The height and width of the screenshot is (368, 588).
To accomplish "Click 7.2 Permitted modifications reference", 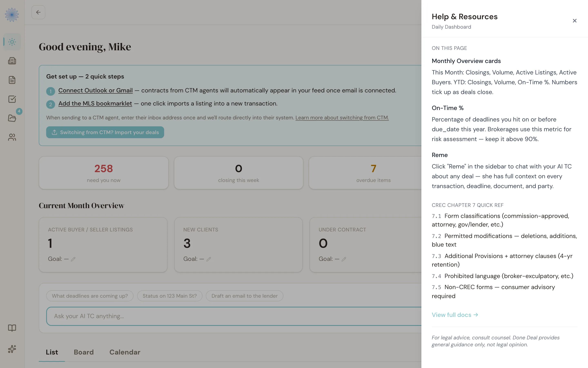I will [x=504, y=240].
